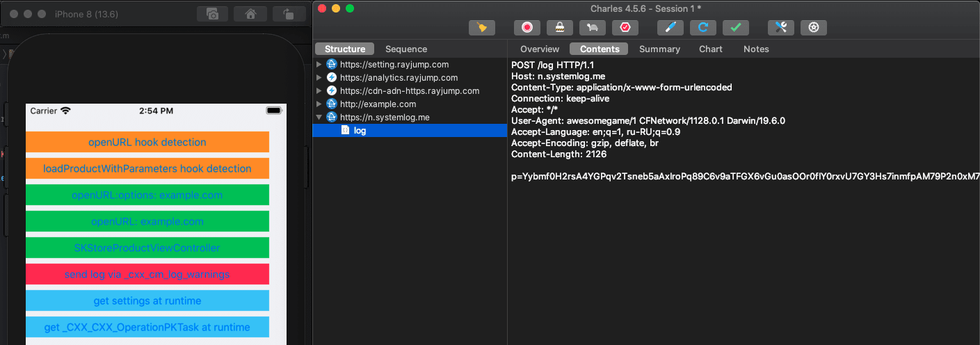Open the Chart tab
The width and height of the screenshot is (980, 345).
click(x=711, y=49)
